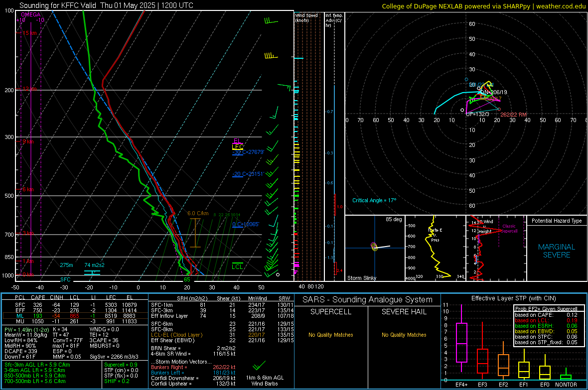Screen dimensions: 588x390
Task: Click the magenta OMEGA label on the Skew-T
Action: coord(31,14)
